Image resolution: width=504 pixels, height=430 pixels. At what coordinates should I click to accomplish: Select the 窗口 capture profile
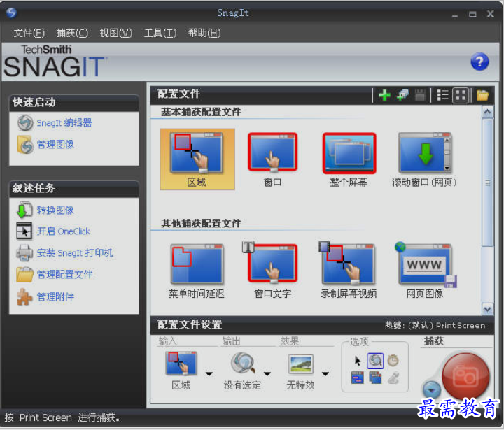point(272,159)
